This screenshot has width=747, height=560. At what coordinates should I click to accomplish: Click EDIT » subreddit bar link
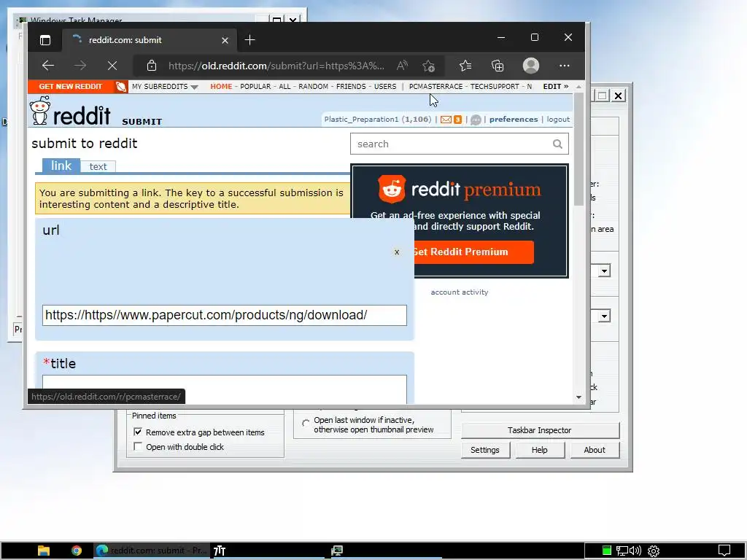(x=555, y=87)
